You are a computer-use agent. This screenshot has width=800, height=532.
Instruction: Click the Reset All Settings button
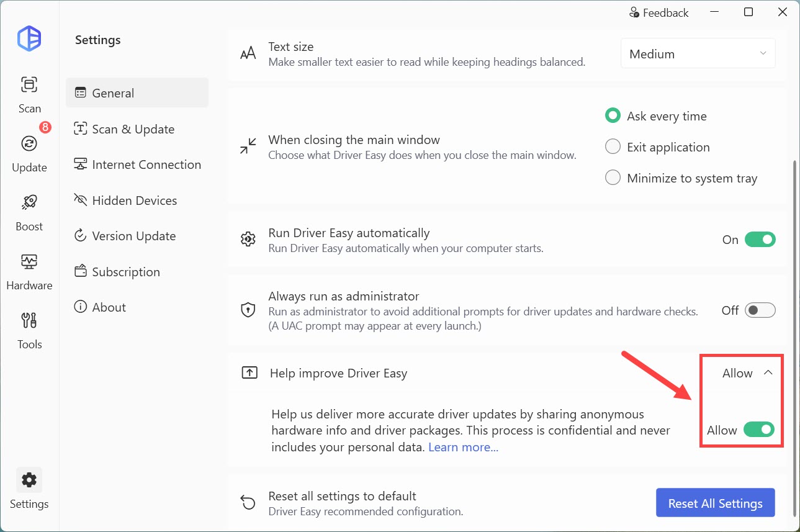click(716, 503)
